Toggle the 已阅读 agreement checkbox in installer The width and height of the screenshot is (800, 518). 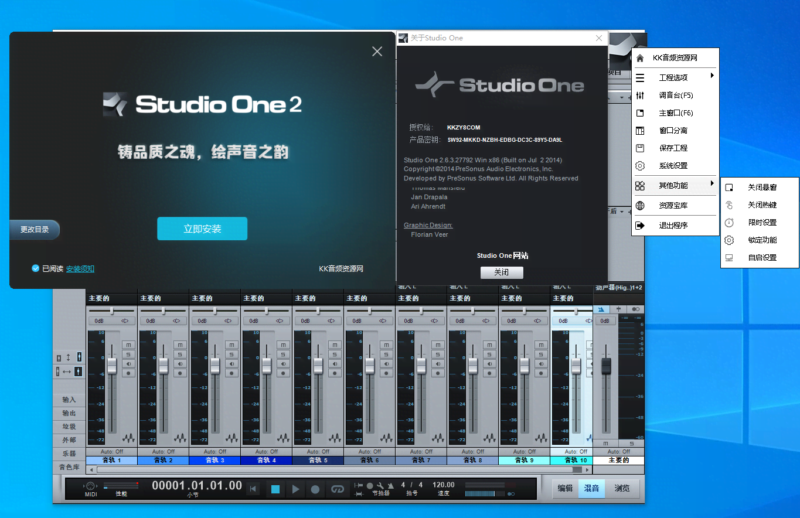click(x=35, y=268)
